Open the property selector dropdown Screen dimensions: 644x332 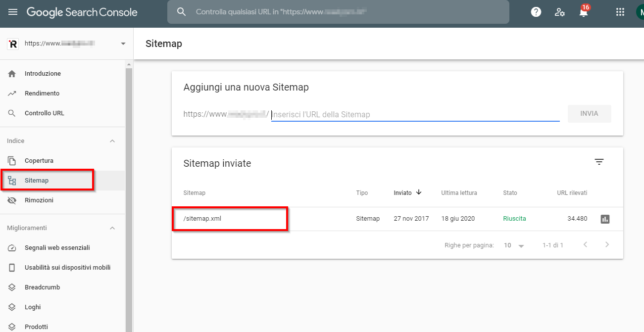[x=123, y=44]
